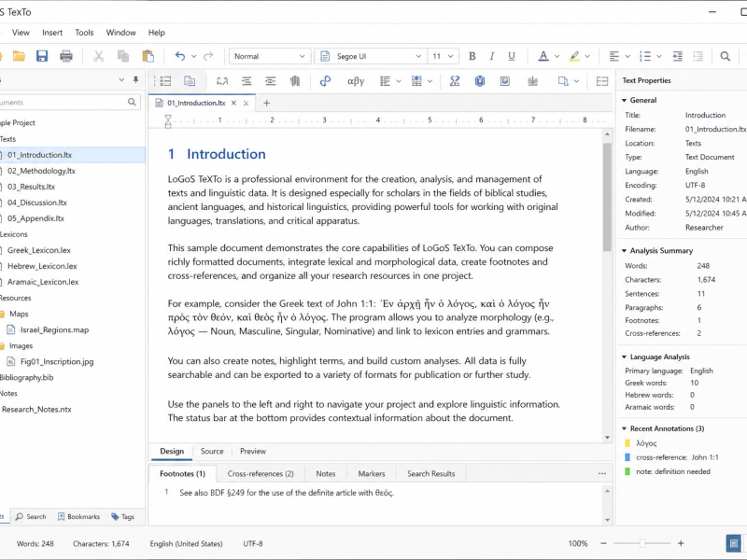Click the document's vertical scrollbar thumb
Viewport: 747px width, 560px height.
[607, 196]
